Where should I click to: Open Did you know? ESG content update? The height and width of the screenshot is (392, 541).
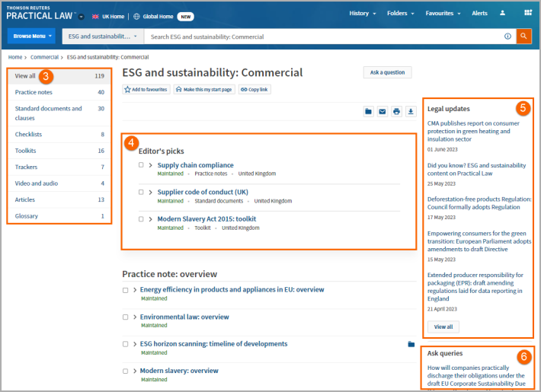476,169
